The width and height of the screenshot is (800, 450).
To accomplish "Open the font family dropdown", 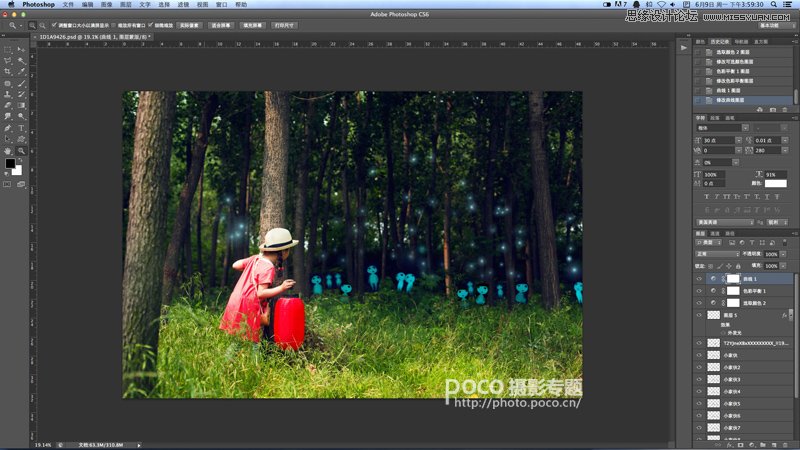I will pyautogui.click(x=745, y=128).
